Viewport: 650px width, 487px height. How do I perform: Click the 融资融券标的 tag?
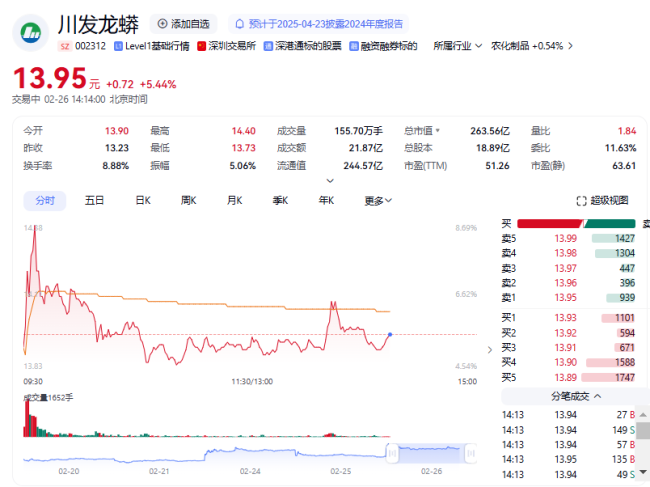(383, 46)
